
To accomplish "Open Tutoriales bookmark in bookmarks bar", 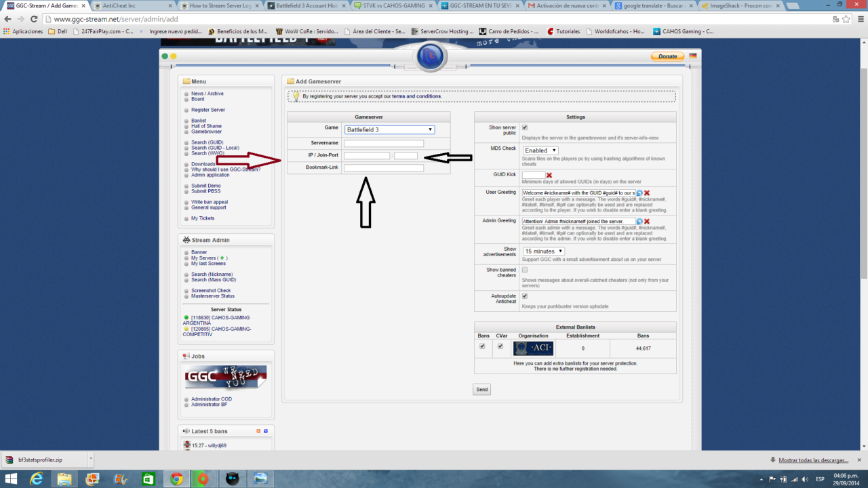I will click(563, 31).
